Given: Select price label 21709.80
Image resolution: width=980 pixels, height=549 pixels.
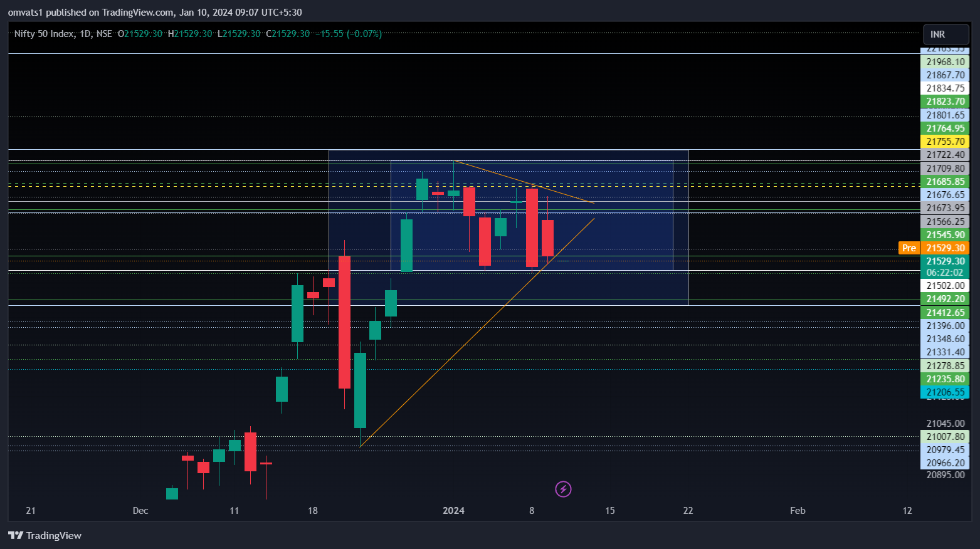Looking at the screenshot, I should [945, 169].
